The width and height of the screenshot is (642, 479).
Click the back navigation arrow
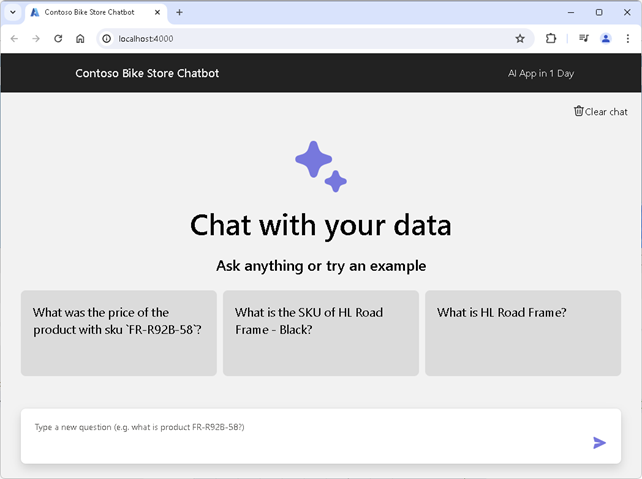(14, 38)
